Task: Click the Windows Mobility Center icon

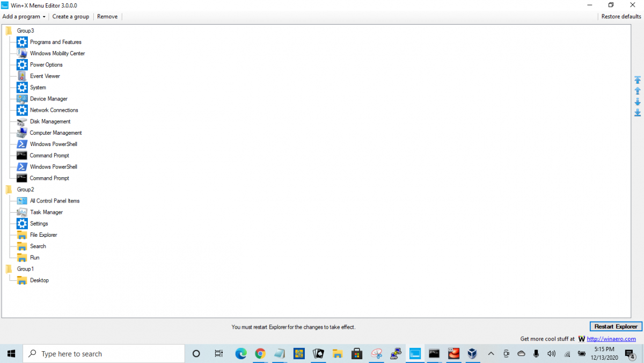Action: coord(22,53)
